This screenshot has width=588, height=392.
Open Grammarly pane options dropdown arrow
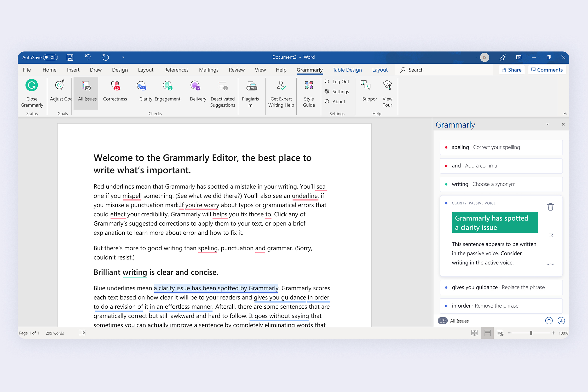547,124
